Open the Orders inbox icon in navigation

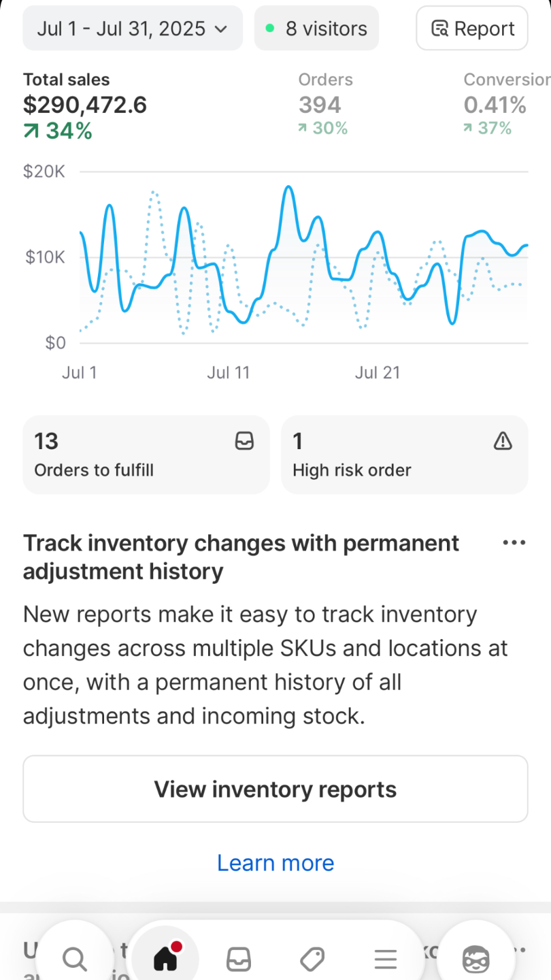[239, 960]
